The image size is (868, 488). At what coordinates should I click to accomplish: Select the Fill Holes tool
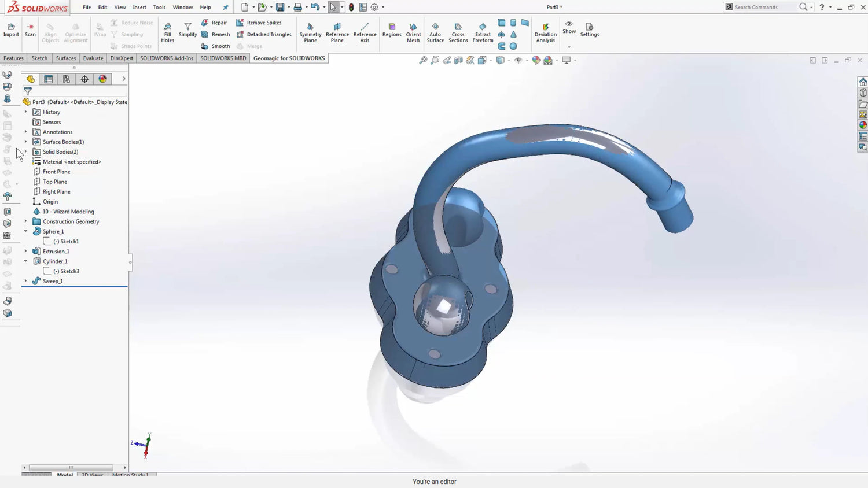[167, 32]
